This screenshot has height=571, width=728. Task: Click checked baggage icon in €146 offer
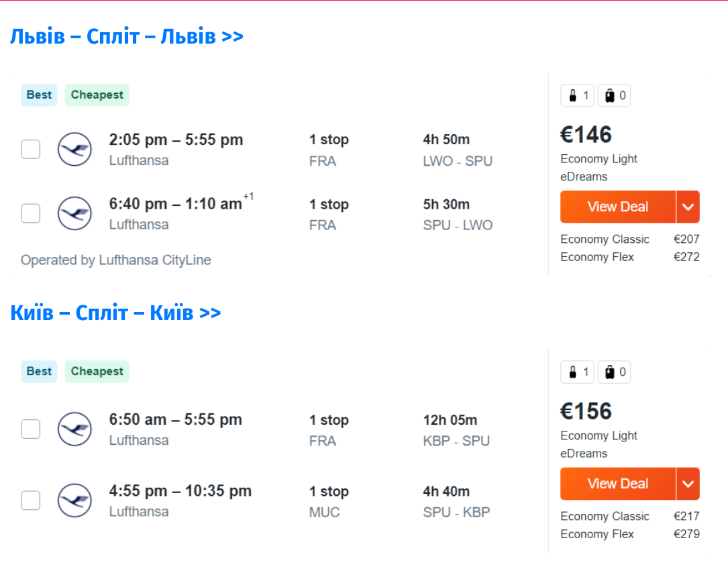(610, 96)
